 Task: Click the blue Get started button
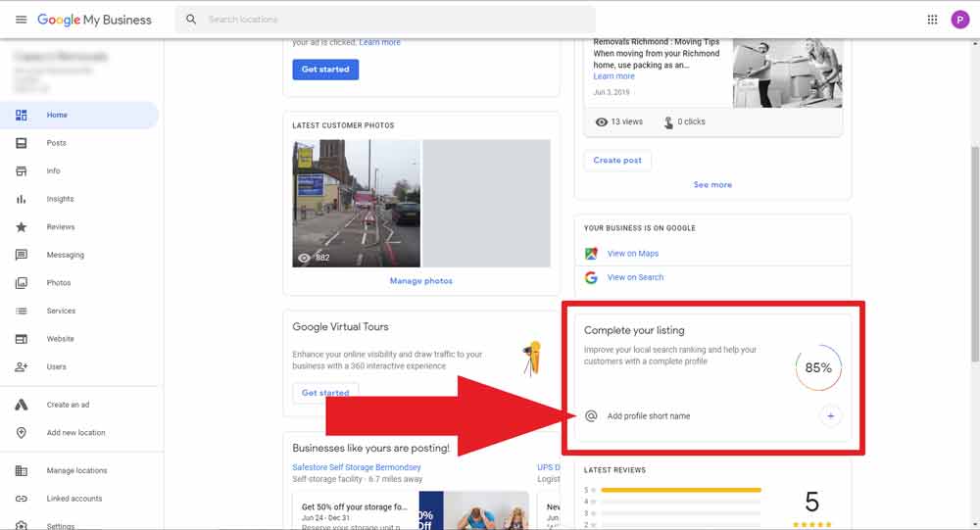tap(325, 70)
